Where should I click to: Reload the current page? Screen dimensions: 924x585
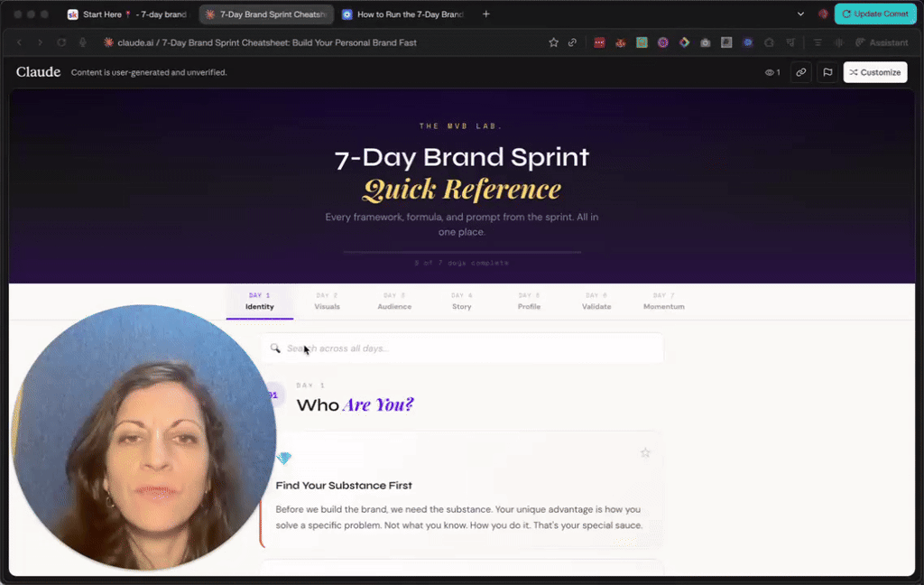(60, 42)
